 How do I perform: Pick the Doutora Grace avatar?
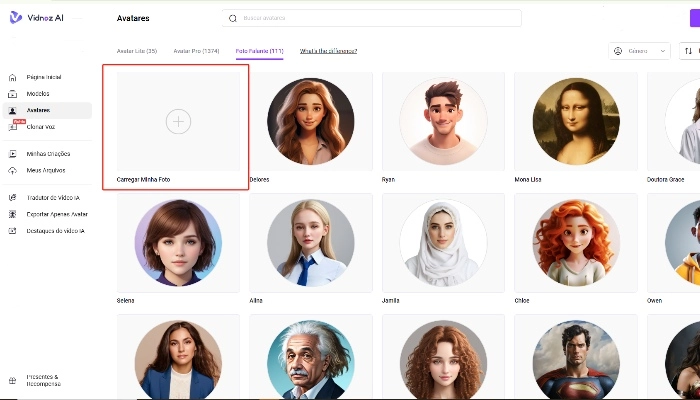click(674, 121)
